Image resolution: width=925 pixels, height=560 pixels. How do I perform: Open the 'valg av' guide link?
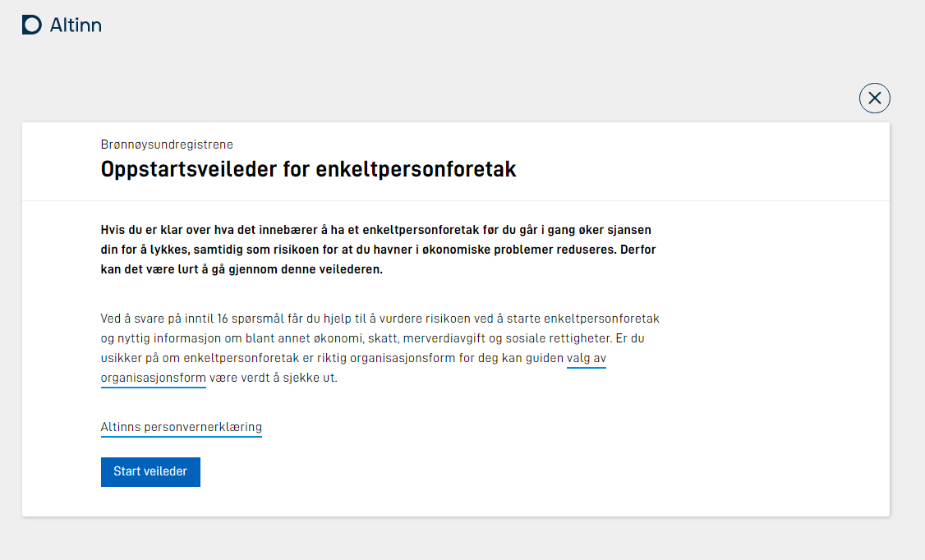click(x=587, y=358)
